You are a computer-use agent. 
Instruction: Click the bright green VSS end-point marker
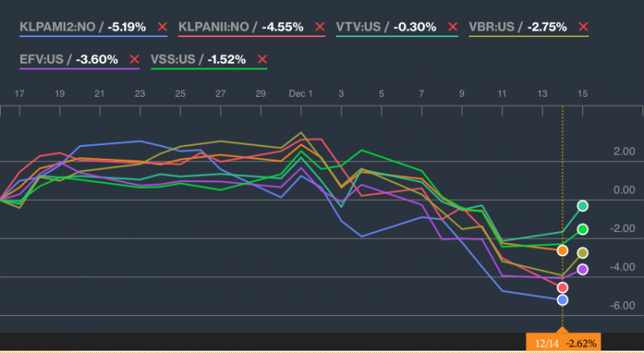click(582, 229)
